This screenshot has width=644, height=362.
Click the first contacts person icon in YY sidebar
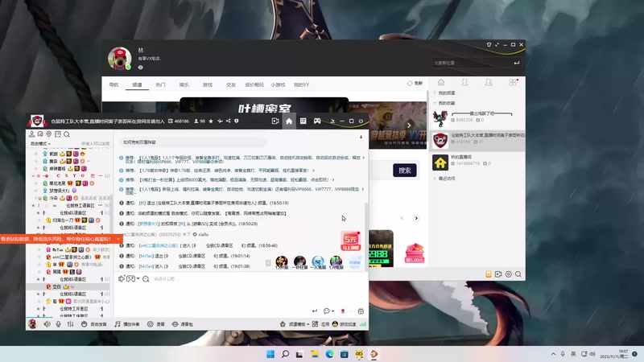464,82
